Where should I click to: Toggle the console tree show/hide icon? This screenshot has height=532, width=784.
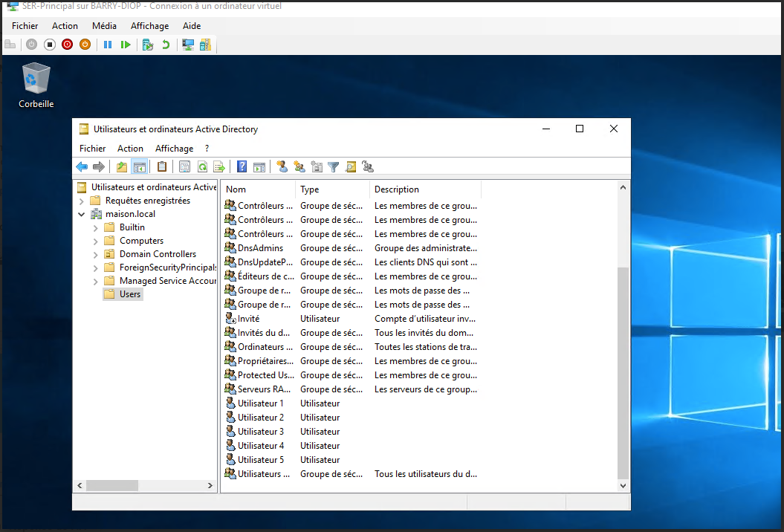click(x=140, y=166)
